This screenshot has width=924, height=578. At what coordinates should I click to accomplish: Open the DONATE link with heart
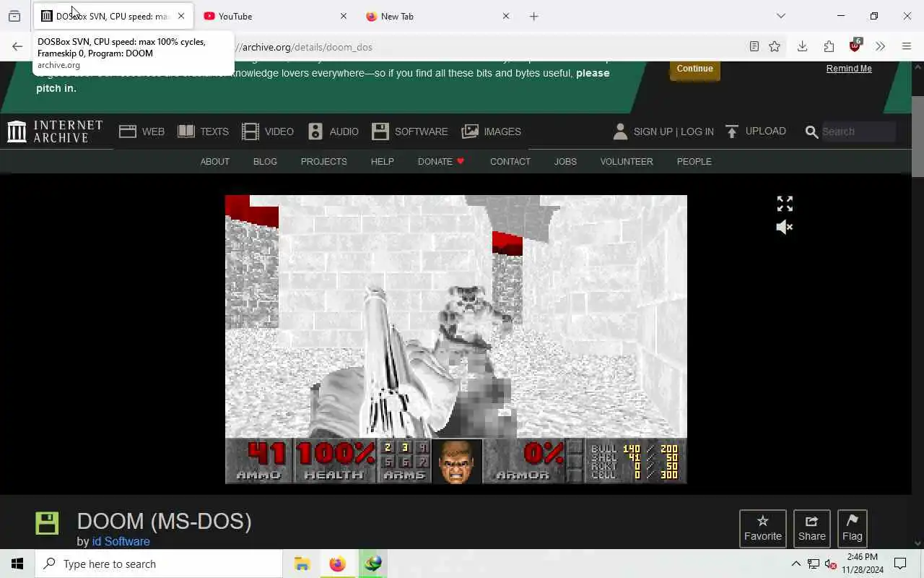pos(441,161)
